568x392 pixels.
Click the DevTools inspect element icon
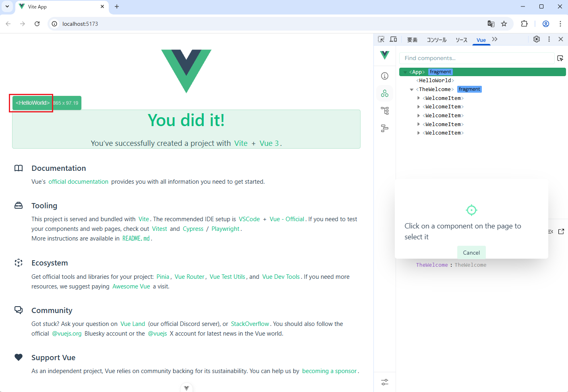click(x=381, y=39)
